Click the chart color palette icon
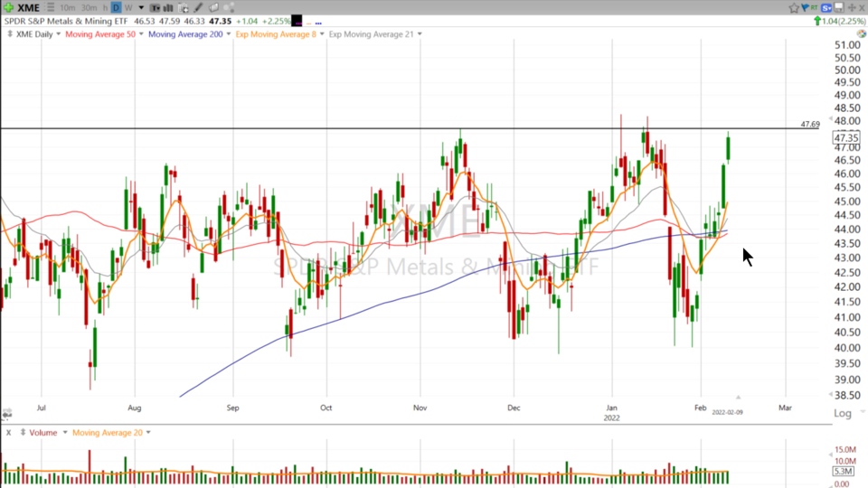This screenshot has width=868, height=488. pyautogui.click(x=862, y=34)
